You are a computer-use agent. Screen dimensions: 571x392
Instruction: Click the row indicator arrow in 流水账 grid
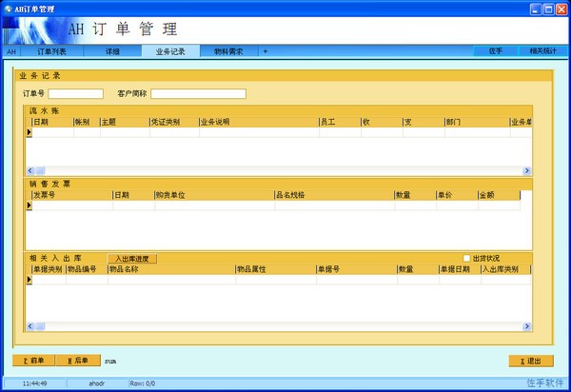(29, 132)
